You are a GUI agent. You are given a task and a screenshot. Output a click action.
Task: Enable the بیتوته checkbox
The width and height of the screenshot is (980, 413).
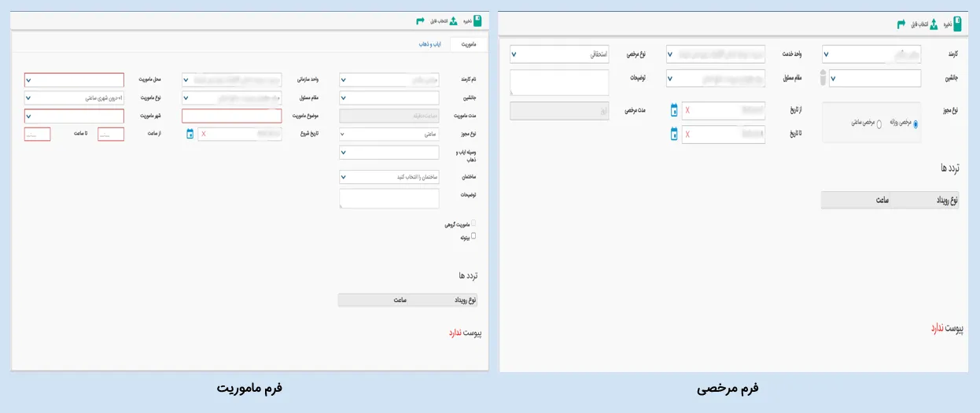[x=473, y=235]
